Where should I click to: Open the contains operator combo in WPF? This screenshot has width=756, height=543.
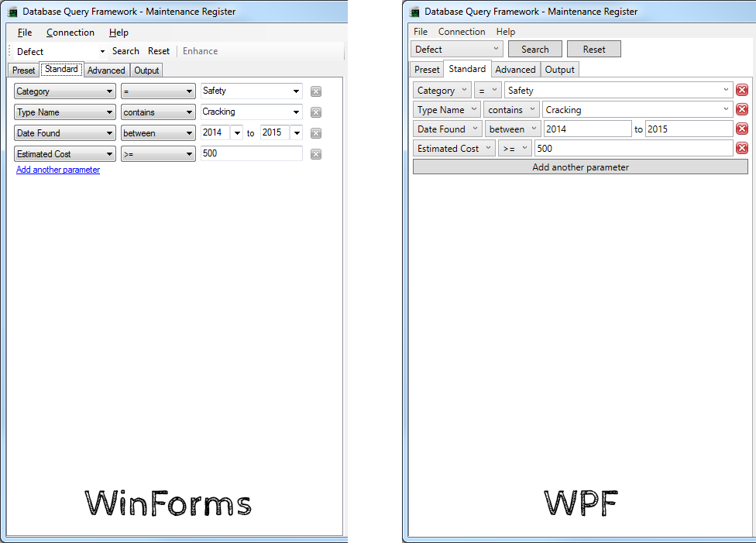511,109
